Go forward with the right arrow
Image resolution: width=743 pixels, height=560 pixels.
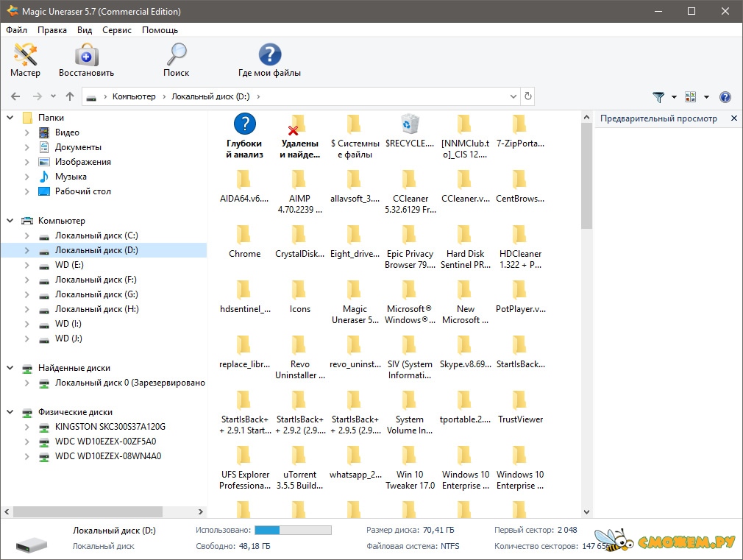[38, 96]
